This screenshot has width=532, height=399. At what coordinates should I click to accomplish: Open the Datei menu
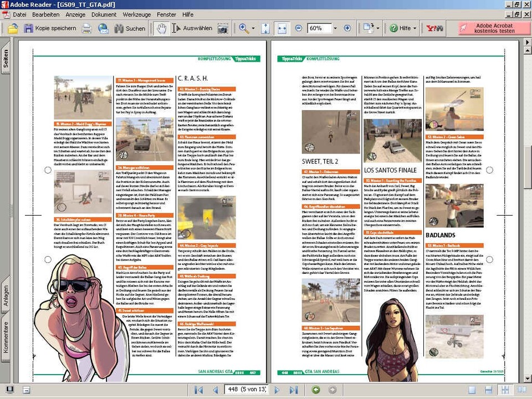pos(19,14)
